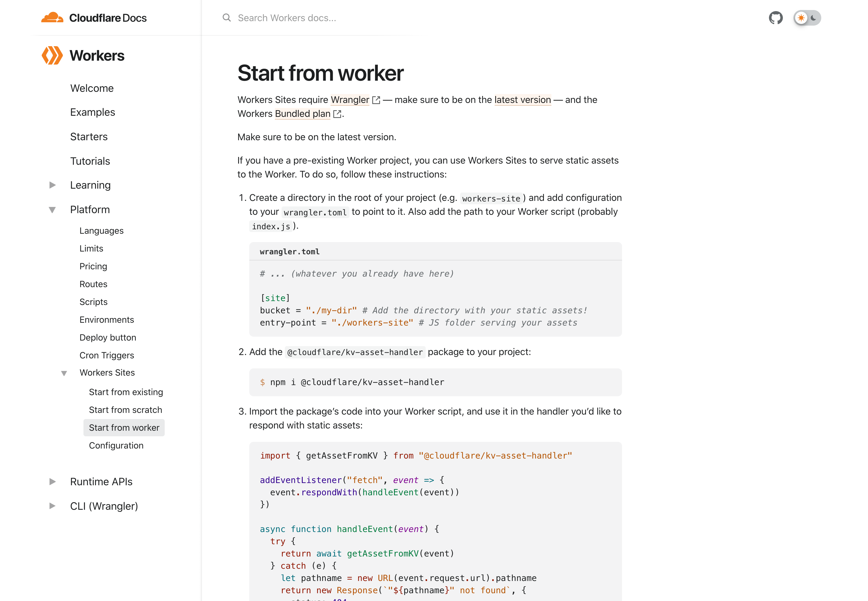868x601 pixels.
Task: Click the sun icon in theme switcher
Action: (x=801, y=17)
